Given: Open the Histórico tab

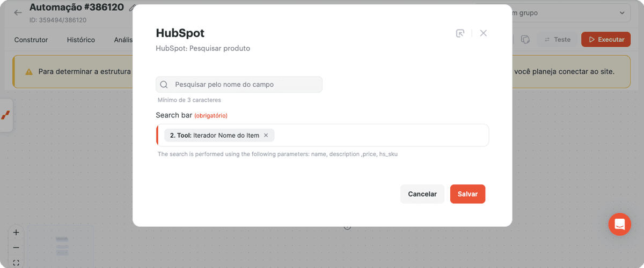Looking at the screenshot, I should [81, 40].
